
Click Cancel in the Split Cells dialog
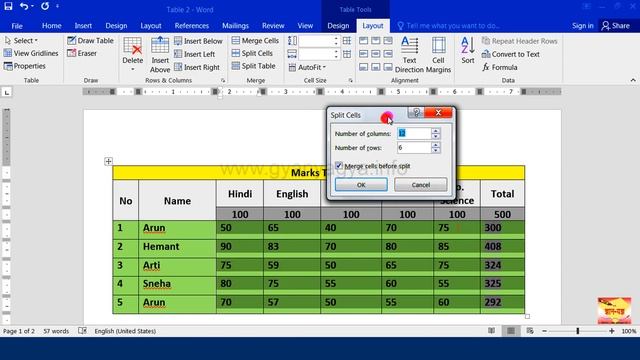tap(420, 185)
